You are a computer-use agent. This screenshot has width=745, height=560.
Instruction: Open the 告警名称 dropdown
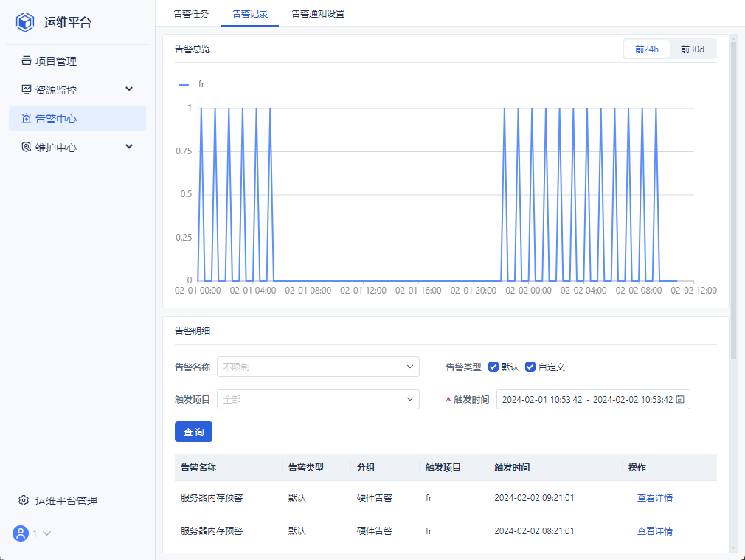coord(318,367)
